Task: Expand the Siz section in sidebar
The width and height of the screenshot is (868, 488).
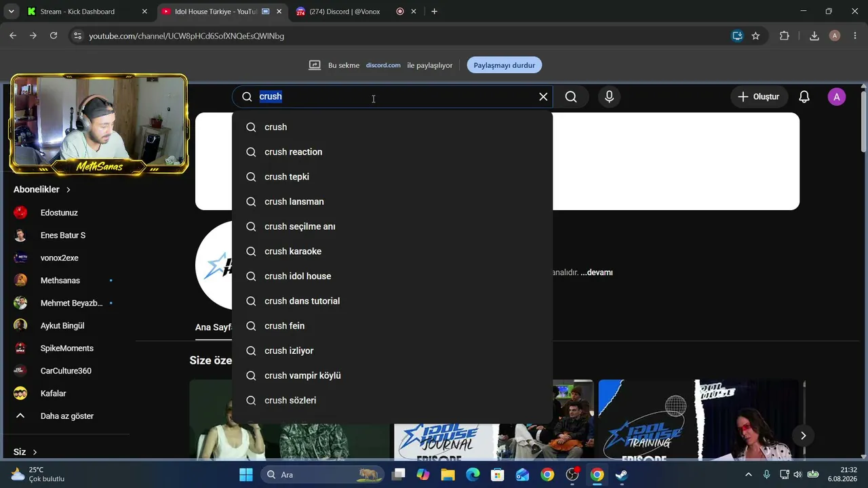Action: pos(25,452)
